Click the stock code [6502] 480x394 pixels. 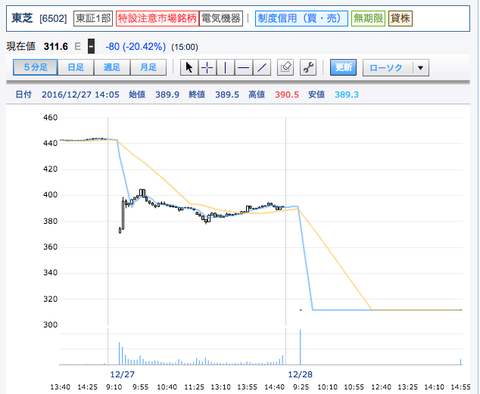[53, 19]
